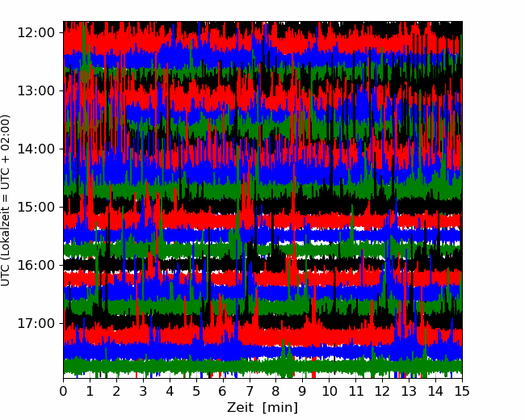525x420 pixels.
Task: Click the 17:00 y-axis tick label
Action: 36,324
